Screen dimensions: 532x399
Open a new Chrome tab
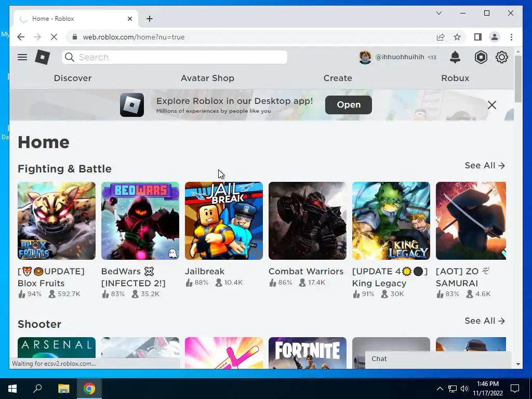tap(150, 19)
